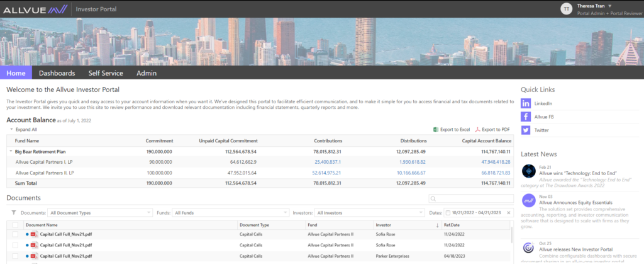The width and height of the screenshot is (644, 264).
Task: Open the Self Service tab
Action: tap(106, 73)
